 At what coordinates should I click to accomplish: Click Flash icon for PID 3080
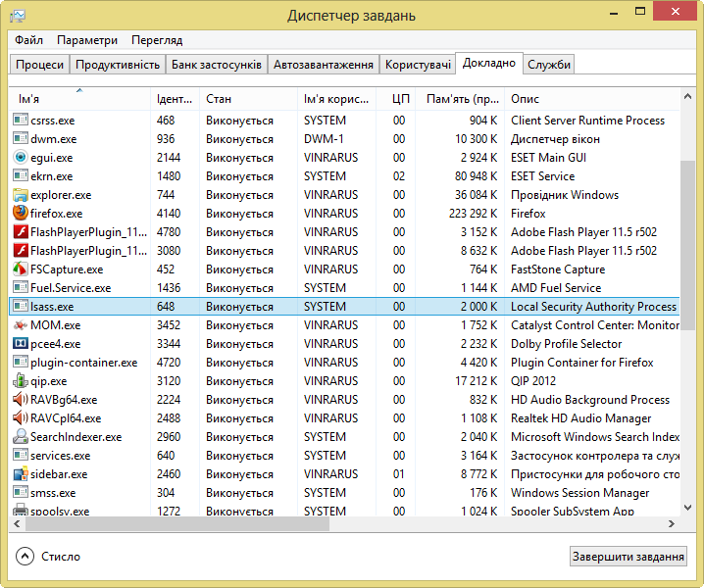coord(21,250)
